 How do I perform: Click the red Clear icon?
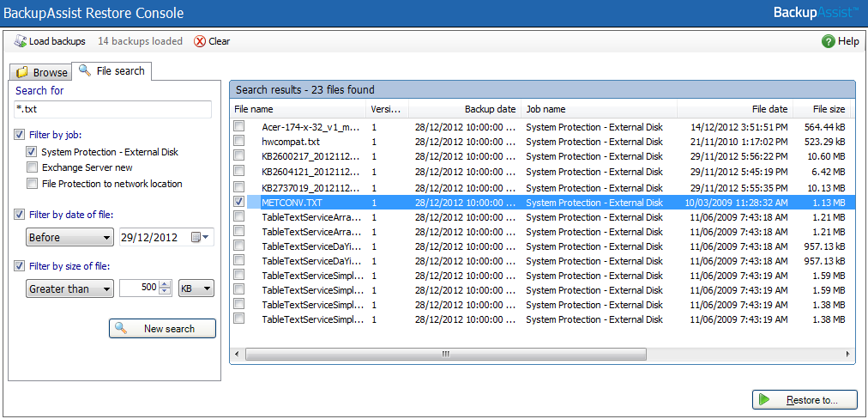click(x=200, y=41)
